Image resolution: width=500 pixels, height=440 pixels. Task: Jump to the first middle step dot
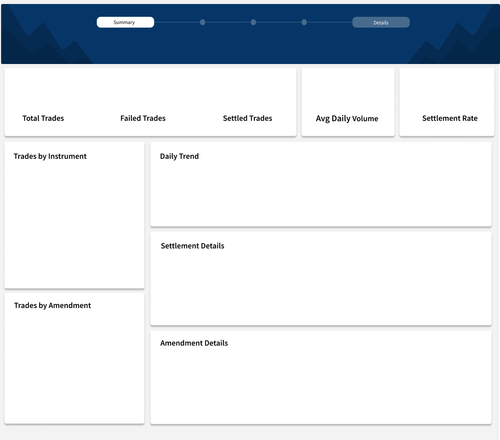coord(202,22)
